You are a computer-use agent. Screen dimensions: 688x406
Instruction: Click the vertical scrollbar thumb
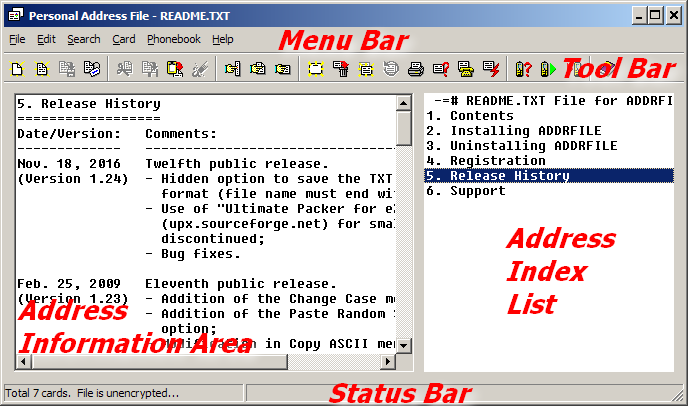pyautogui.click(x=403, y=128)
